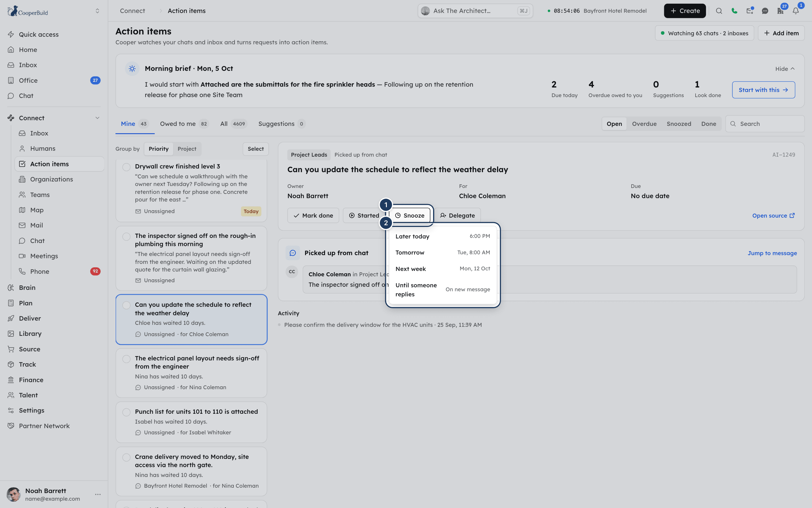The height and width of the screenshot is (508, 812).
Task: Group by Project
Action: point(187,149)
